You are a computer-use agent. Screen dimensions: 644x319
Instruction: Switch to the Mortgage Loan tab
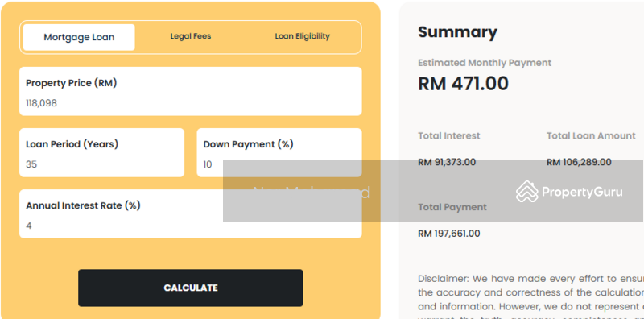pyautogui.click(x=79, y=37)
